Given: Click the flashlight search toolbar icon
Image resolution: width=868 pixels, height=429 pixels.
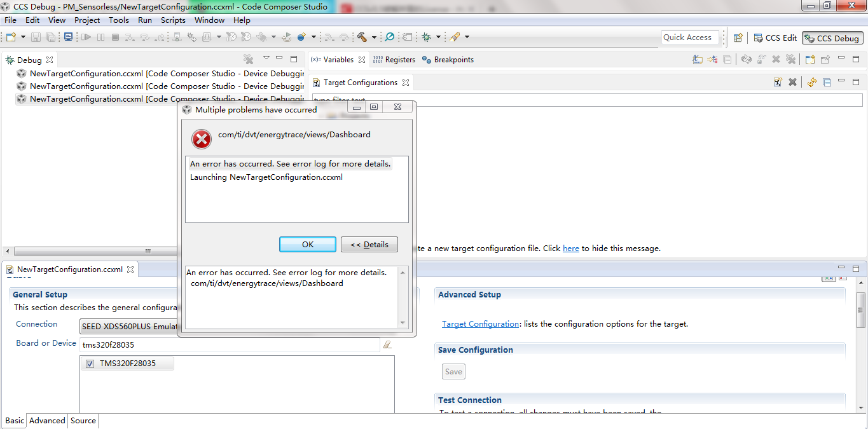Looking at the screenshot, I should (x=455, y=37).
